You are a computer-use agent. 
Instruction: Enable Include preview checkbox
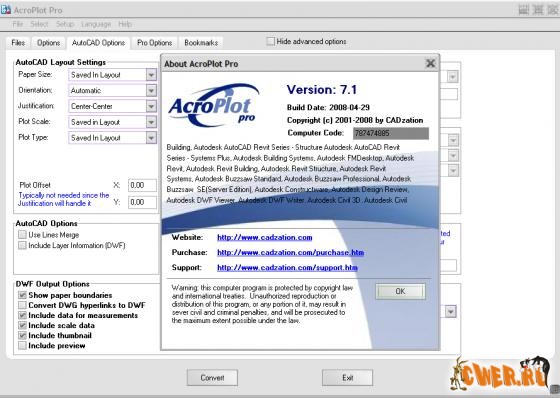tap(22, 345)
